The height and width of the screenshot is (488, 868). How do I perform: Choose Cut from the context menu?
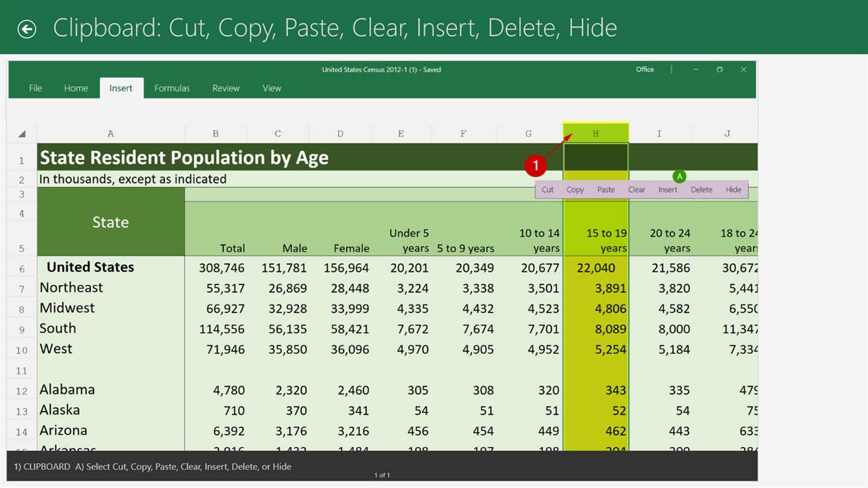pyautogui.click(x=547, y=190)
